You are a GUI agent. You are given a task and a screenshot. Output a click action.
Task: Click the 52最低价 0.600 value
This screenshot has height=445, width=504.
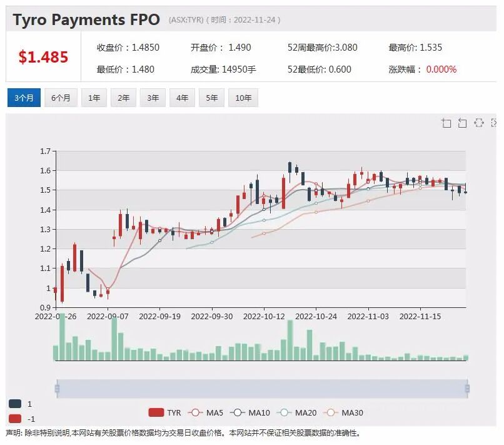[x=319, y=69]
